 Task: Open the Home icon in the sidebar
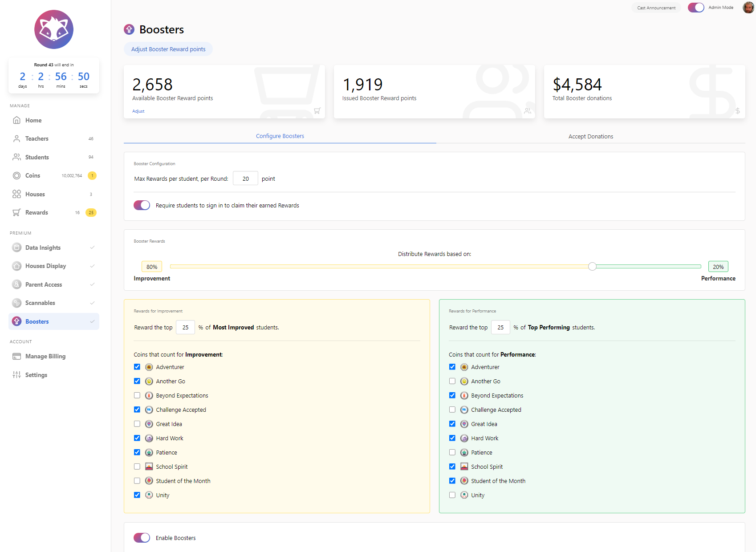[x=17, y=120]
